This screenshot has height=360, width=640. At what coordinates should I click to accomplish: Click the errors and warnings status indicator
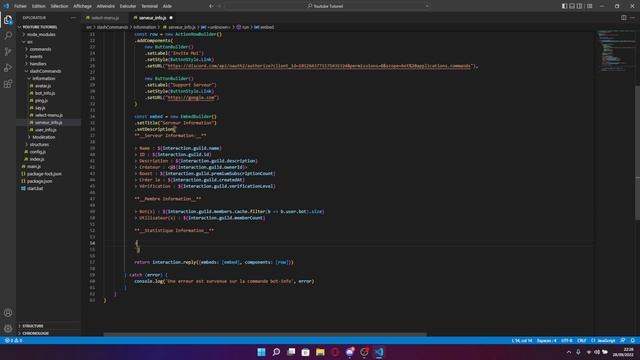[x=13, y=340]
